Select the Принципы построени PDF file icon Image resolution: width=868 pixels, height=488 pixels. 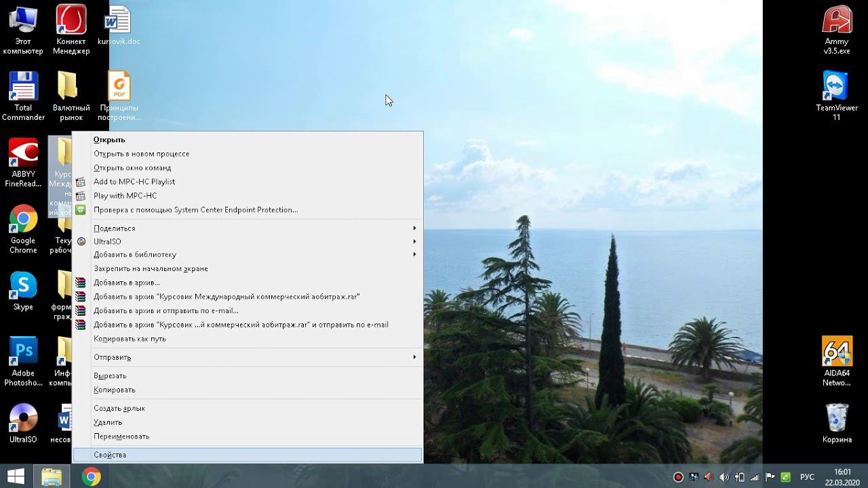[119, 96]
